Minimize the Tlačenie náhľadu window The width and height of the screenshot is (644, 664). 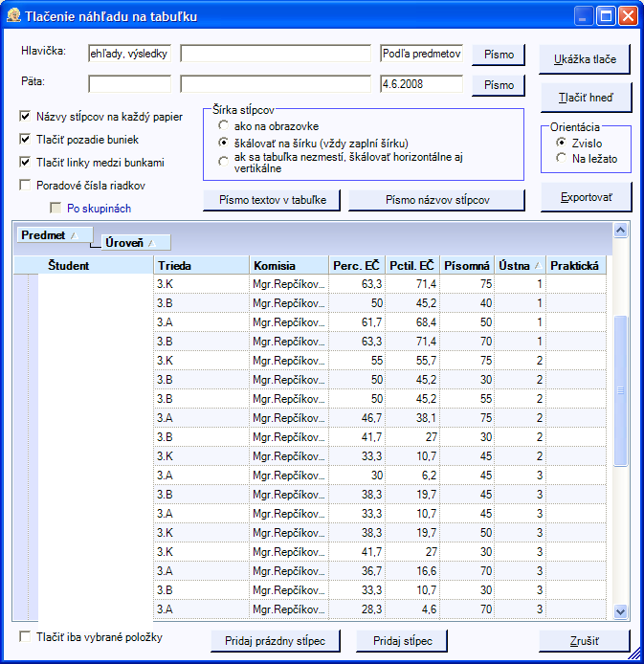(x=584, y=16)
